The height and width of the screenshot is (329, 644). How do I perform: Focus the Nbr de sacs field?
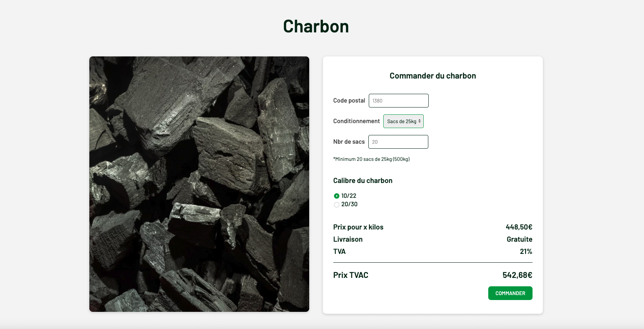click(x=398, y=142)
